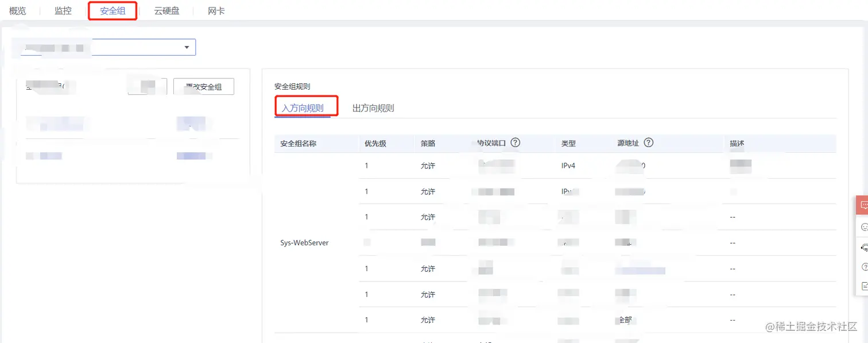The width and height of the screenshot is (868, 343).
Task: Click the question mark help sidebar icon
Action: [x=864, y=267]
